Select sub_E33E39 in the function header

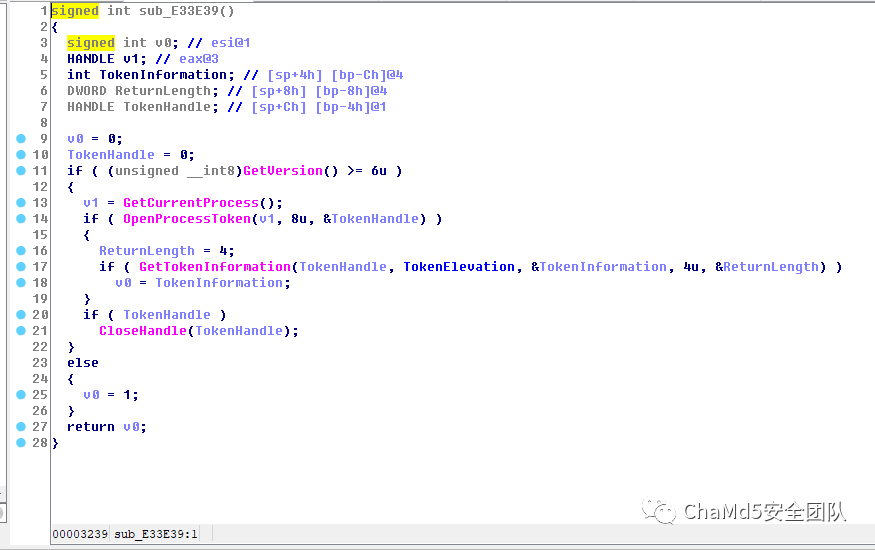click(x=179, y=11)
